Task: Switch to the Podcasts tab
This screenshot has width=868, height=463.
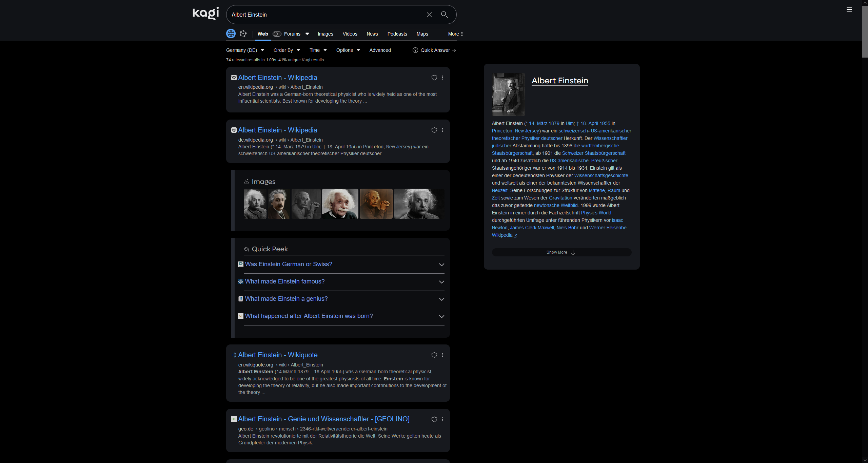Action: [x=397, y=34]
